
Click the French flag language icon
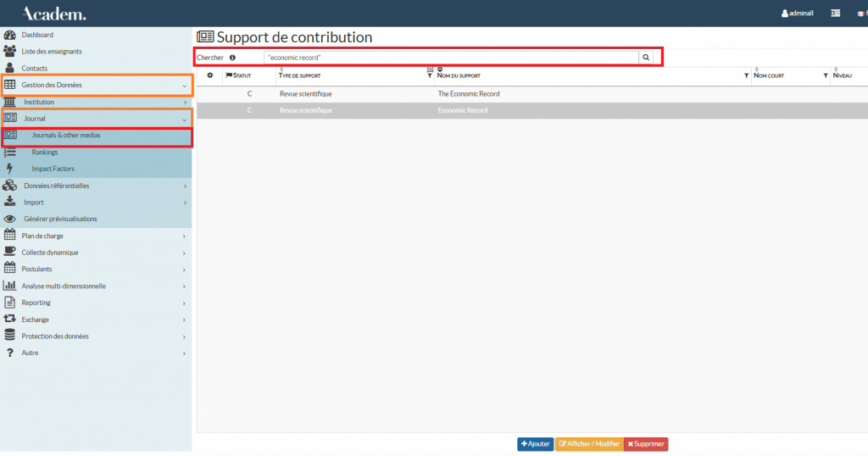(862, 14)
